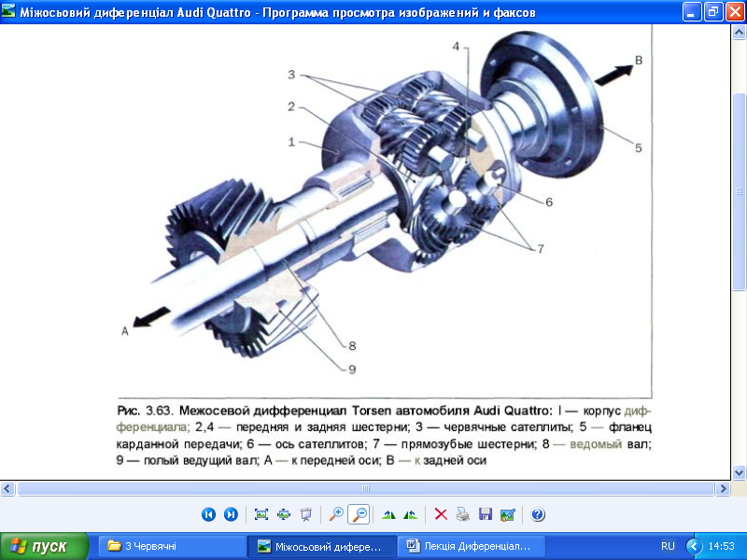Close the image viewer window

pos(735,12)
